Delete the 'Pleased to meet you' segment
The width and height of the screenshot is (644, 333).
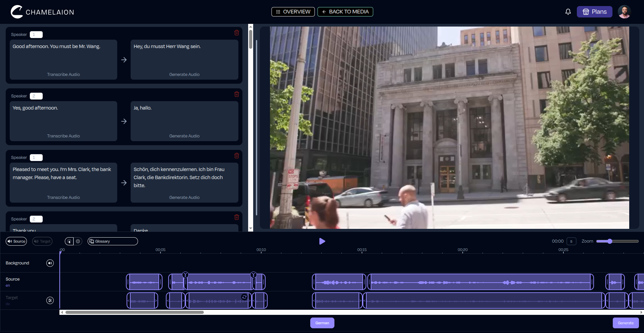[237, 156]
